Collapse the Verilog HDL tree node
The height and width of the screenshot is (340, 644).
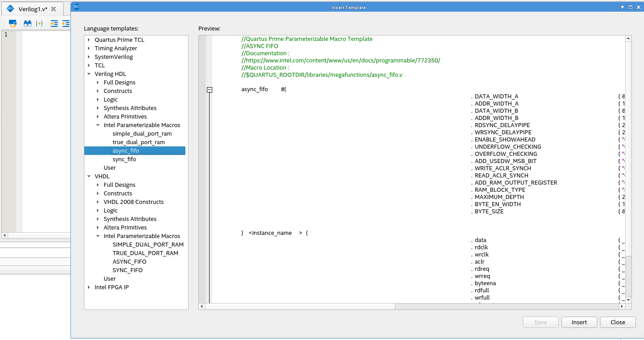pos(89,74)
